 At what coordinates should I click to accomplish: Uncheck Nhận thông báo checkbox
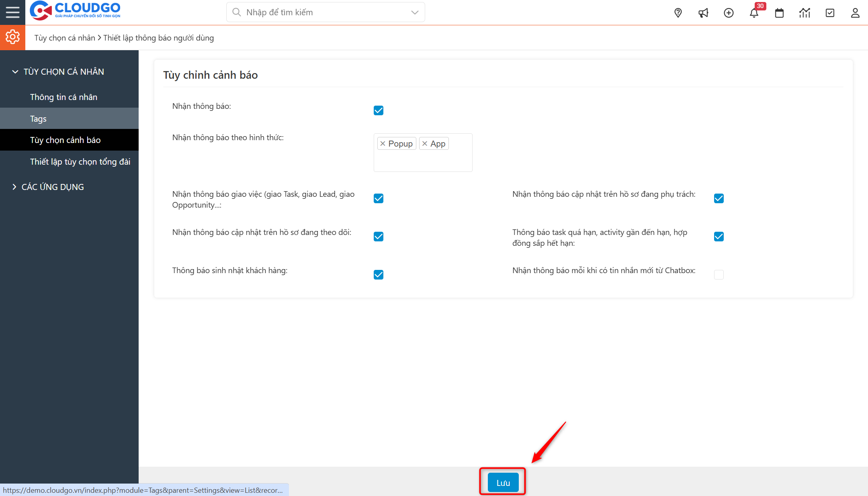[378, 110]
